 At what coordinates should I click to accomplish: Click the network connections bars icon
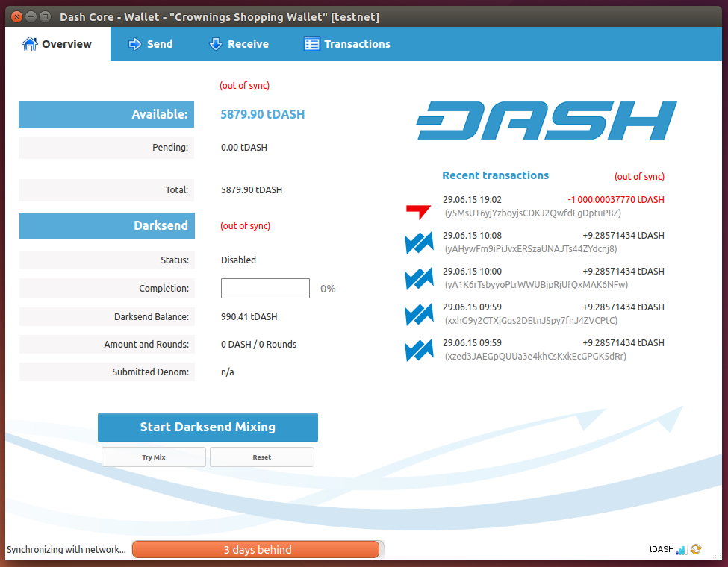(681, 550)
